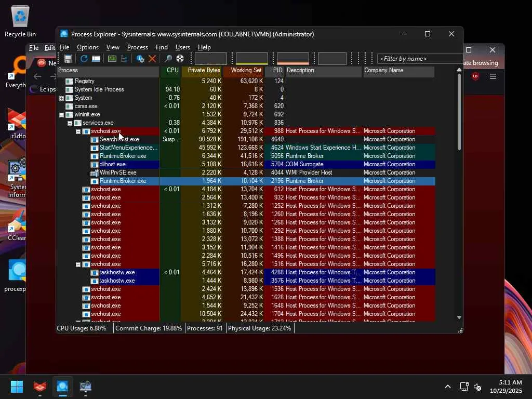Open the hamburger menu in background browser

[493, 76]
